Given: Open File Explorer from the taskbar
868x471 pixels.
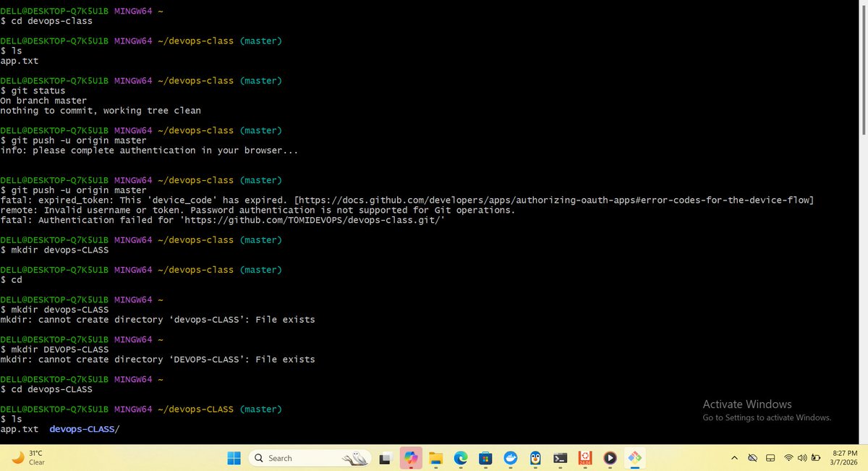Looking at the screenshot, I should 435,458.
